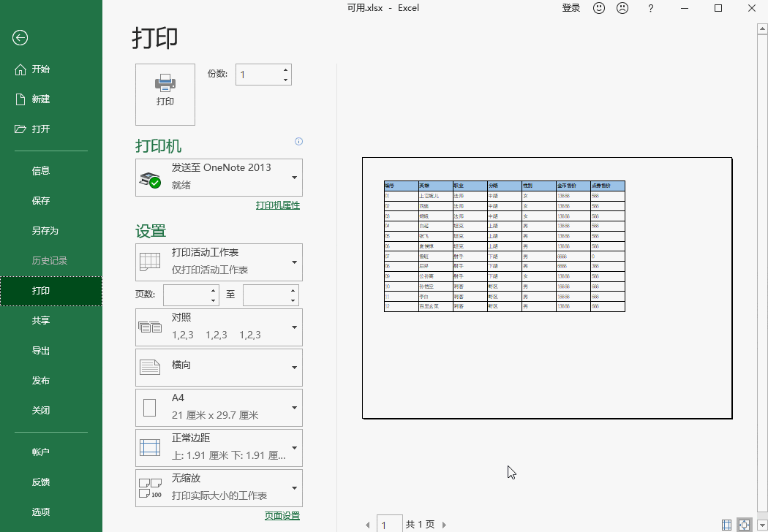Click the frown feedback icon

(622, 8)
